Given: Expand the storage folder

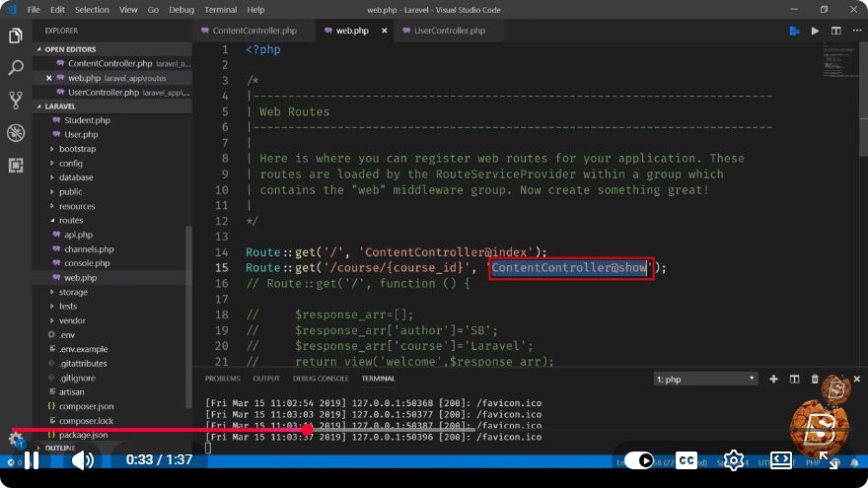Looking at the screenshot, I should click(x=73, y=292).
